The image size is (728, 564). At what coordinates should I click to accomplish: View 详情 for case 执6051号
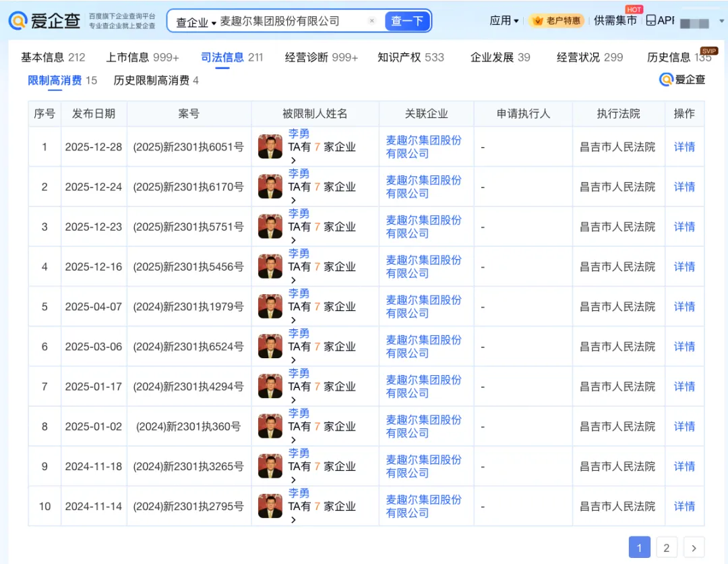click(684, 147)
